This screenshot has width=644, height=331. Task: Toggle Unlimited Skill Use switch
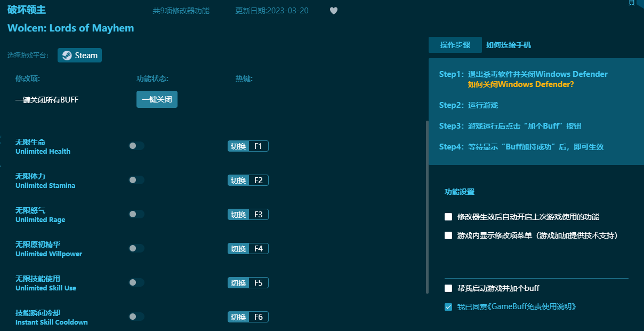tap(136, 282)
